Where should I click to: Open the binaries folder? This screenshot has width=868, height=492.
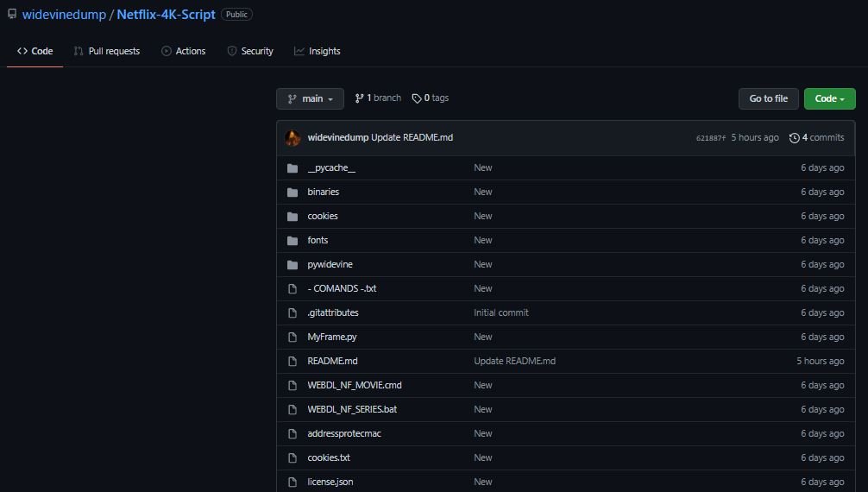pyautogui.click(x=323, y=192)
